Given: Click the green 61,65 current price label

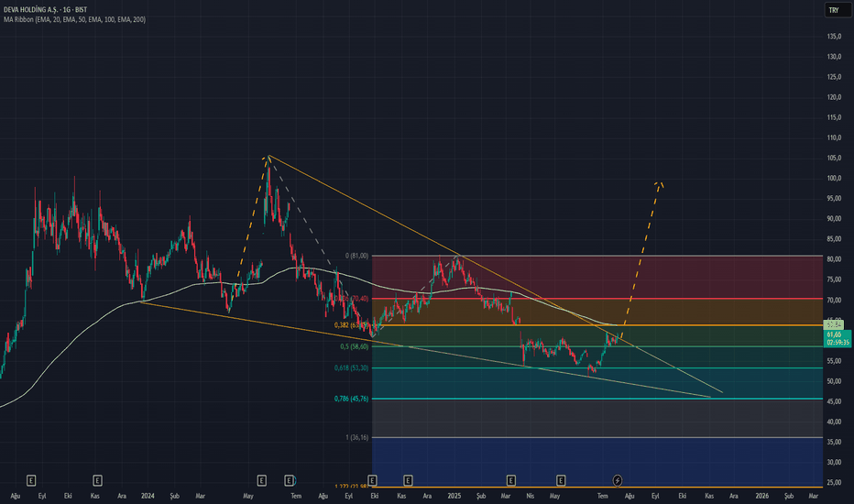Looking at the screenshot, I should click(835, 334).
